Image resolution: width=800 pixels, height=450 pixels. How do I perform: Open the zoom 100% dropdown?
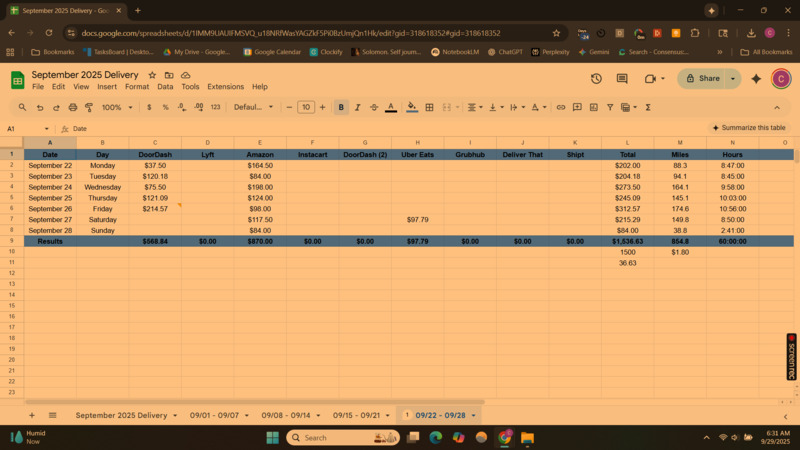point(116,107)
